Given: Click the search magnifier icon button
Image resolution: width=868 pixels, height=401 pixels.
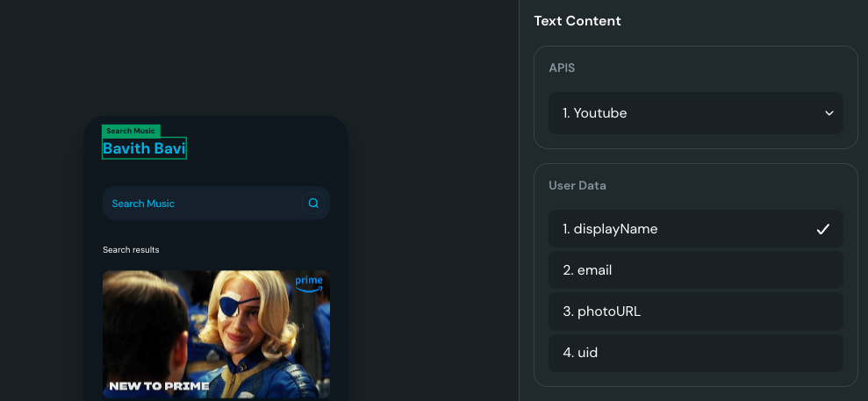Looking at the screenshot, I should pos(313,203).
